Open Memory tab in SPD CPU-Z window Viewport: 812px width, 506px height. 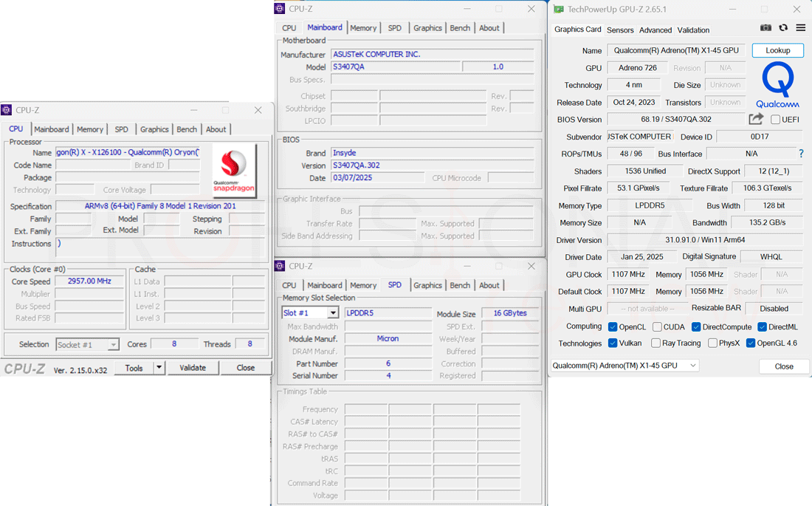point(363,285)
